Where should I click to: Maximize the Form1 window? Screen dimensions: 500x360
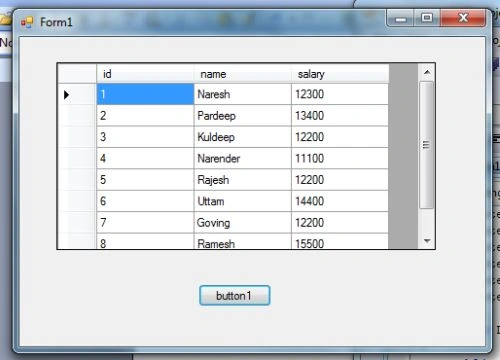click(427, 18)
